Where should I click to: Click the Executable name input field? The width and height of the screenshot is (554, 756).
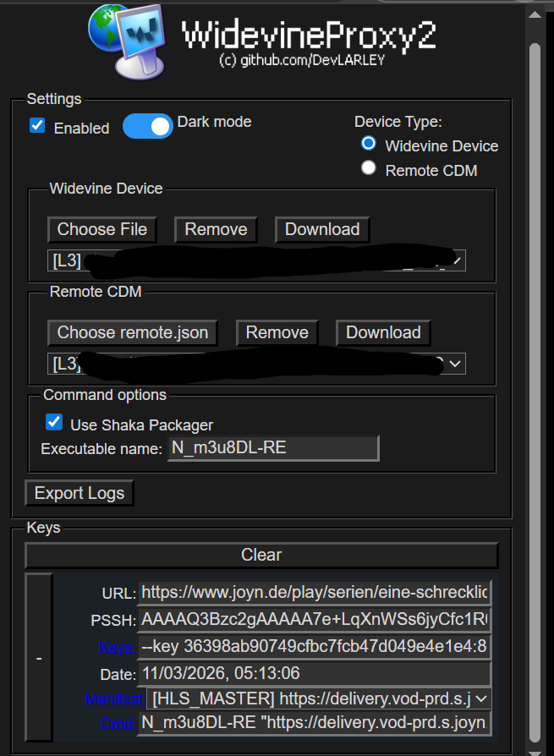[x=273, y=448]
